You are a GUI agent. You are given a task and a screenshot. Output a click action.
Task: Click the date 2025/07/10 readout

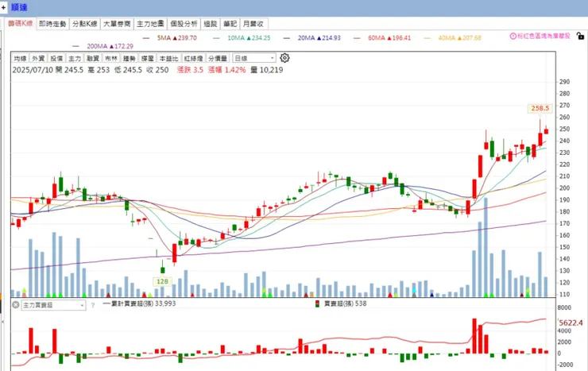click(33, 70)
